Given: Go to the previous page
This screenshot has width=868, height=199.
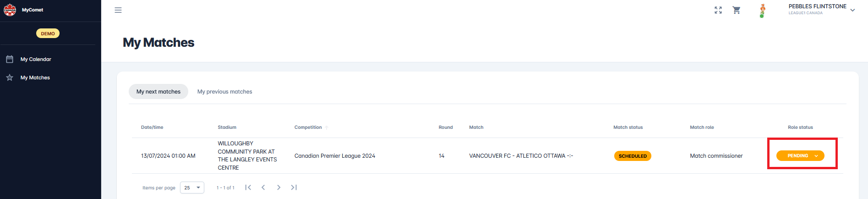Looking at the screenshot, I should click(x=263, y=187).
